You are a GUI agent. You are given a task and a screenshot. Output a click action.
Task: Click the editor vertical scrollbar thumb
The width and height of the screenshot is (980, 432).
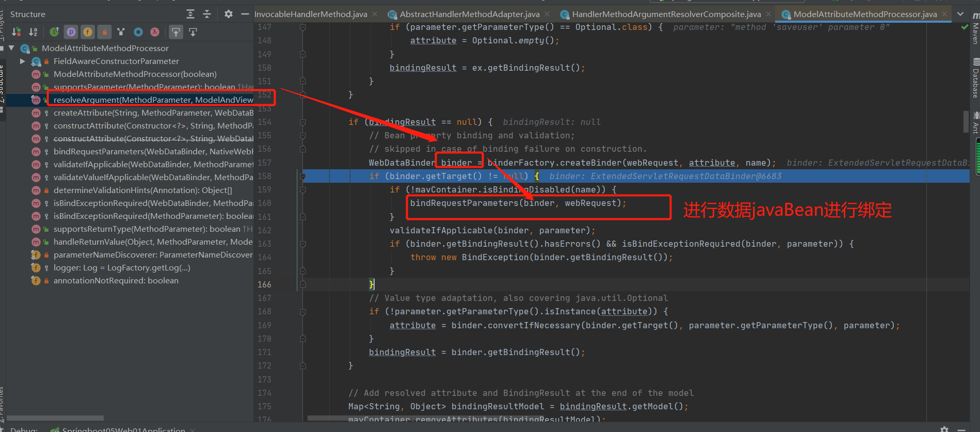pyautogui.click(x=966, y=122)
